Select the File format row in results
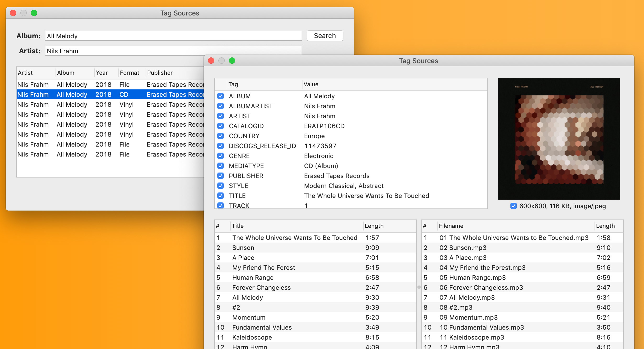The height and width of the screenshot is (349, 644). [109, 85]
